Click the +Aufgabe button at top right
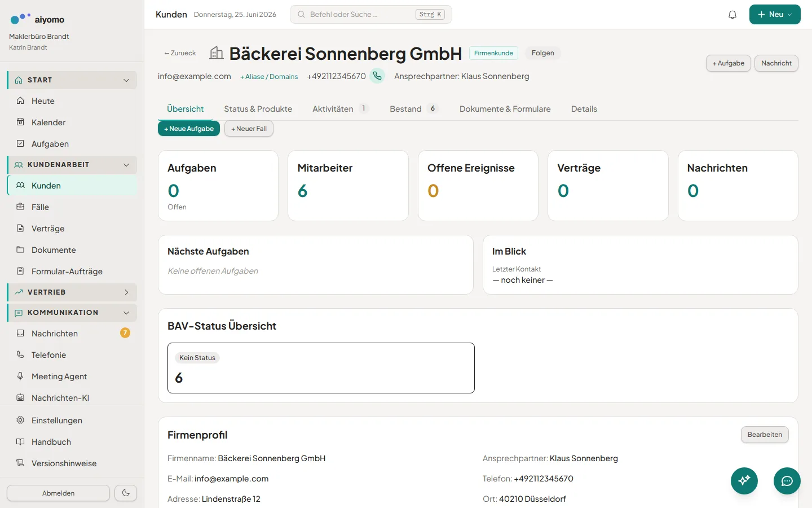The image size is (812, 508). point(729,63)
